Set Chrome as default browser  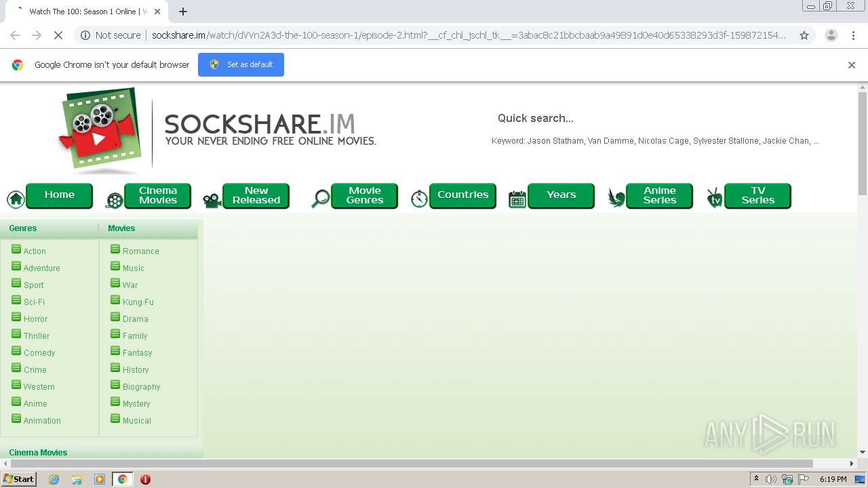click(241, 64)
